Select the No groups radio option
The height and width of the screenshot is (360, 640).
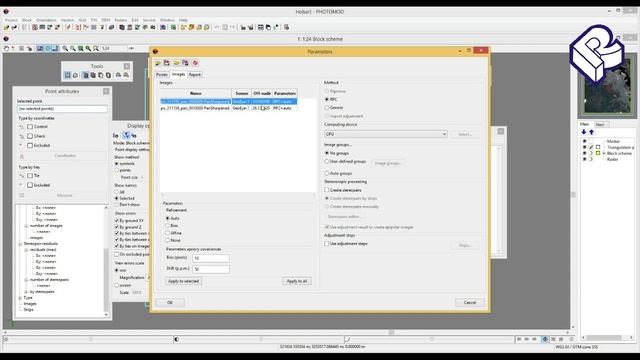click(327, 153)
